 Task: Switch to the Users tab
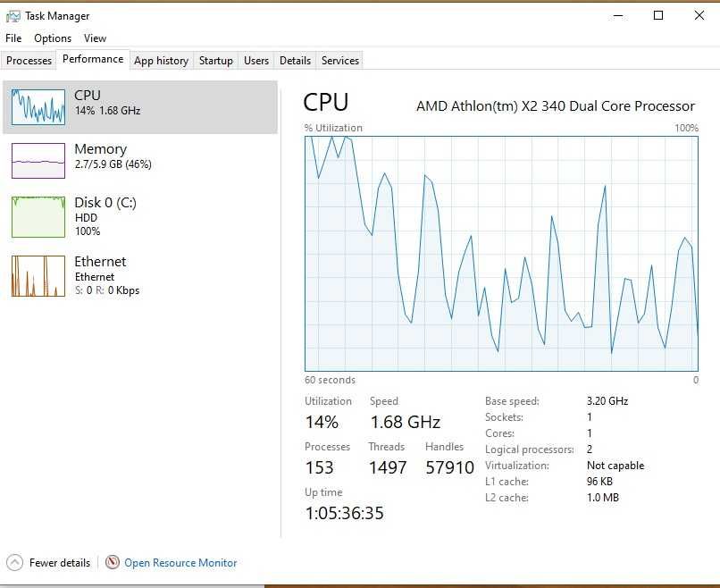click(256, 61)
